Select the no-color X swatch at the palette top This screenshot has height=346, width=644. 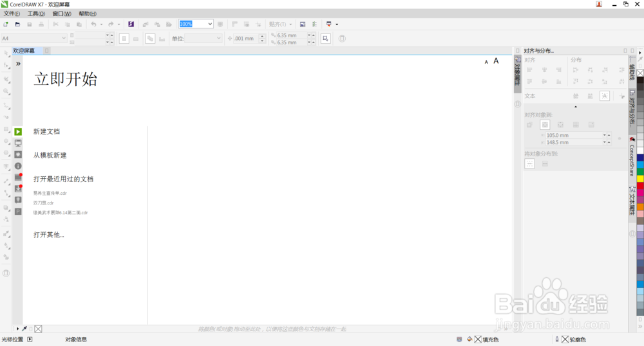pyautogui.click(x=640, y=73)
